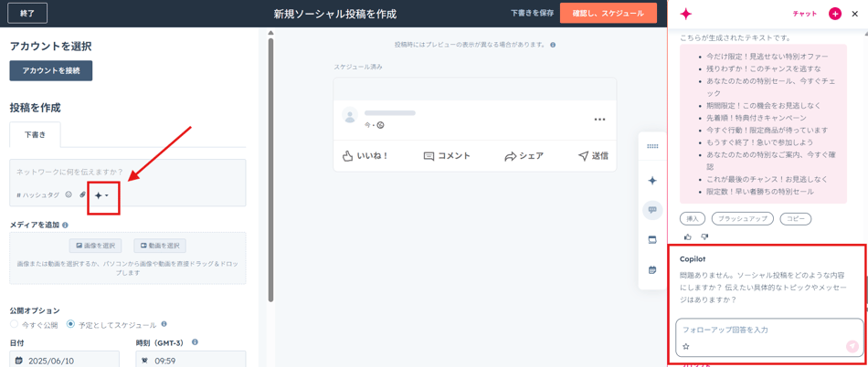This screenshot has width=868, height=367.
Task: Click the 画像を選択 button
Action: 96,246
